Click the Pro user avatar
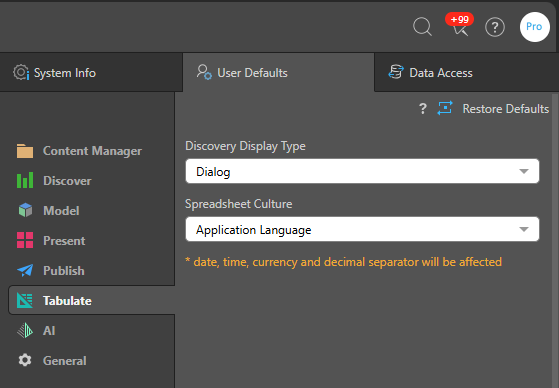The image size is (559, 388). click(534, 27)
